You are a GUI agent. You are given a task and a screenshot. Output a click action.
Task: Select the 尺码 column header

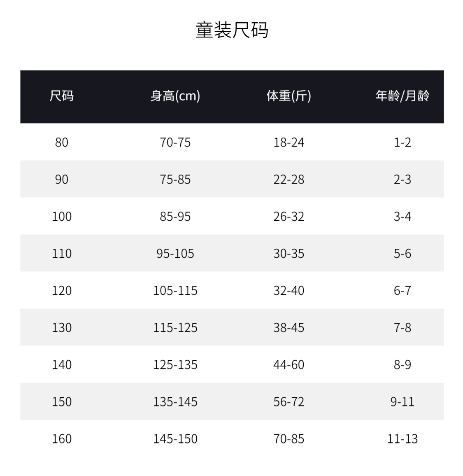(62, 96)
